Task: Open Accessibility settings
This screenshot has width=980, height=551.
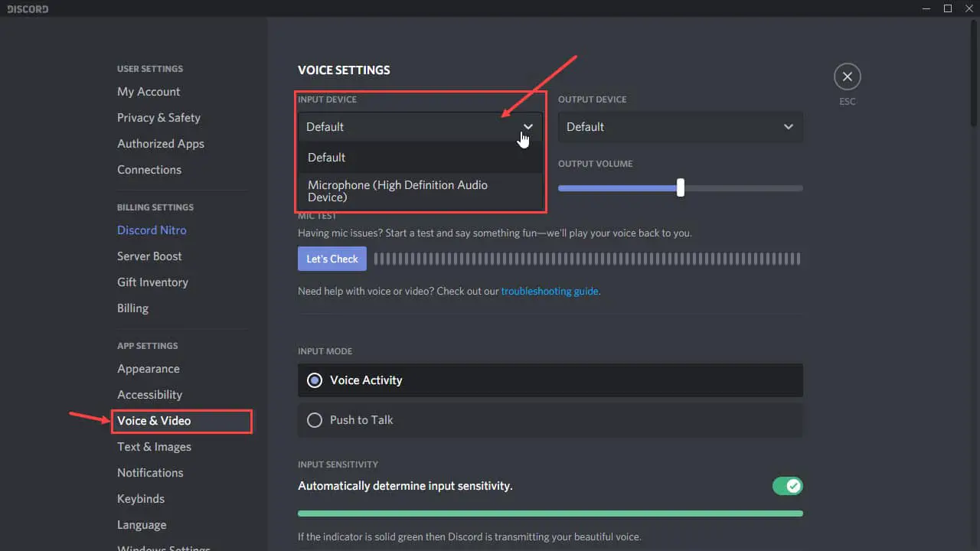Action: [x=149, y=395]
